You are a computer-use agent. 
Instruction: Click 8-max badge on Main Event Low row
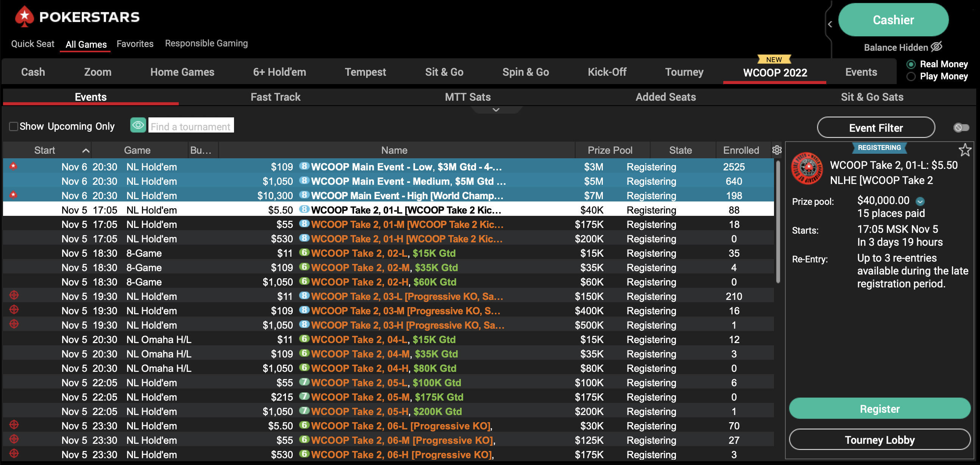[304, 166]
